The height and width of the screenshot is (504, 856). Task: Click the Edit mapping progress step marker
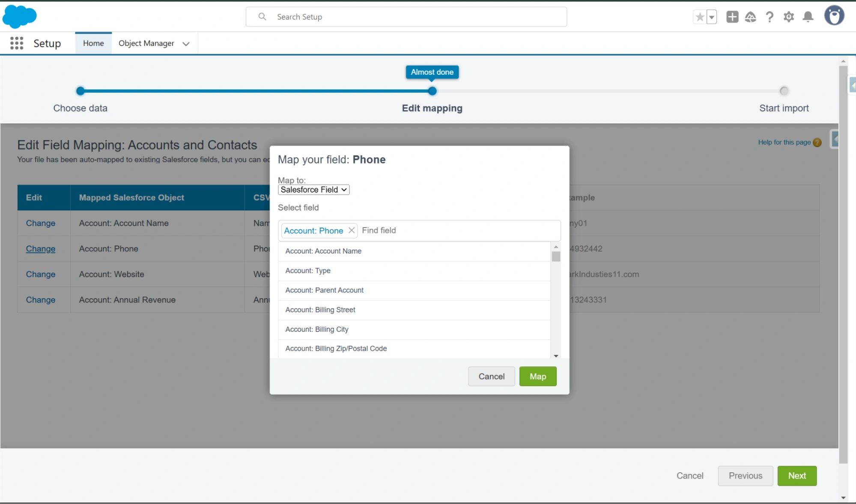click(x=432, y=91)
